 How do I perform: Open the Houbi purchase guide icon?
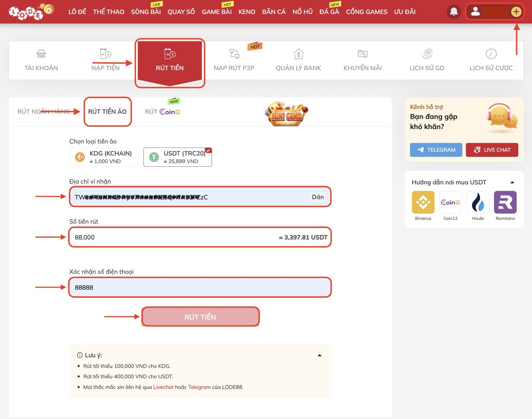(478, 202)
